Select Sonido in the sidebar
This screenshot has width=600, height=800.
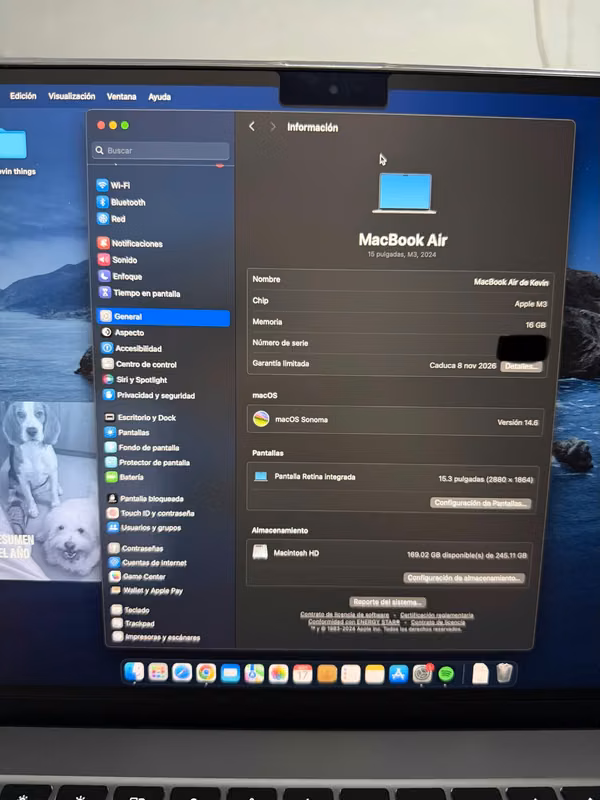118,260
